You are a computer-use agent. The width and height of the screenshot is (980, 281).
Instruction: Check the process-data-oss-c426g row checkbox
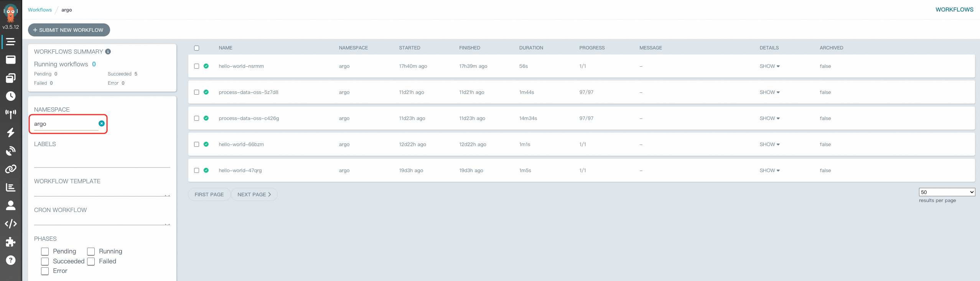[x=196, y=118]
